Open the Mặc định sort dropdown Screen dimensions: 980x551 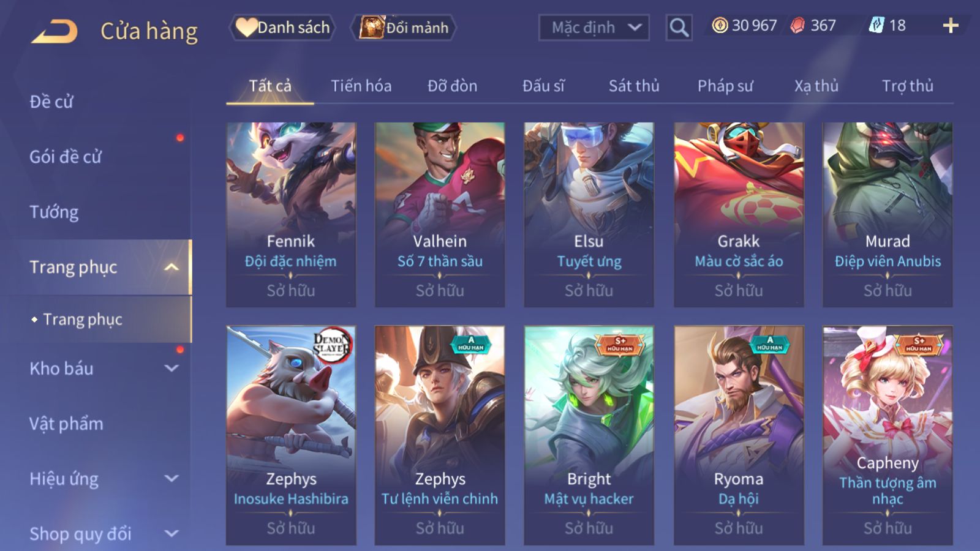tap(594, 28)
